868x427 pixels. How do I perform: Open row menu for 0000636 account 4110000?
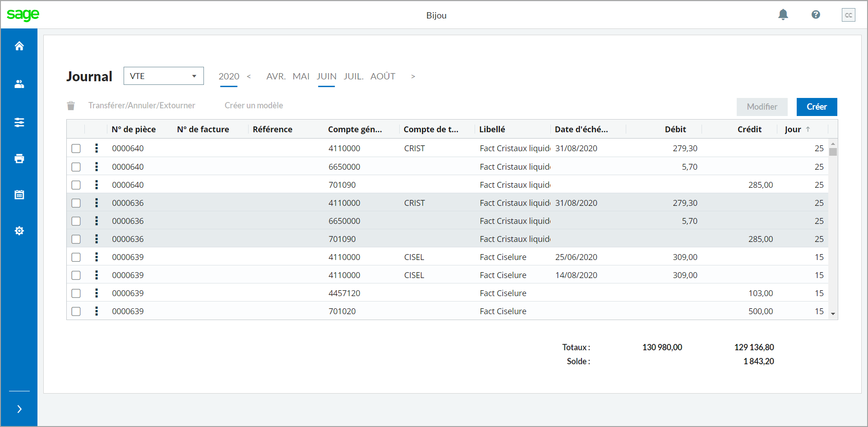[97, 203]
